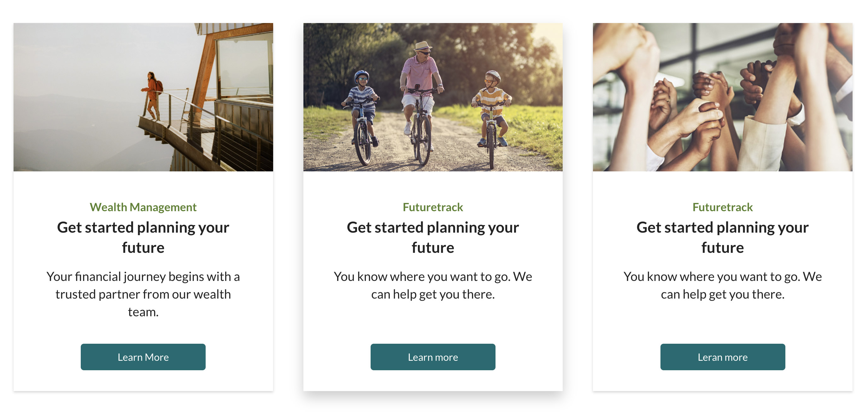Click the raised clasped hands photo
This screenshot has height=416, width=868.
pos(722,97)
